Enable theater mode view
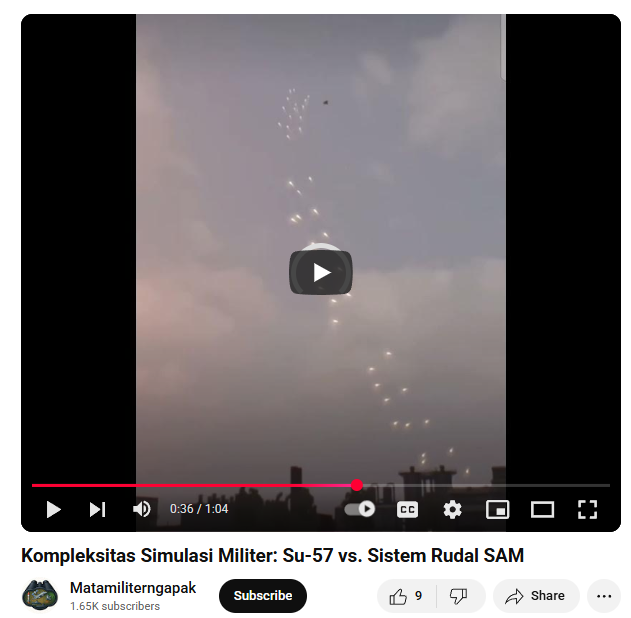 (x=542, y=510)
